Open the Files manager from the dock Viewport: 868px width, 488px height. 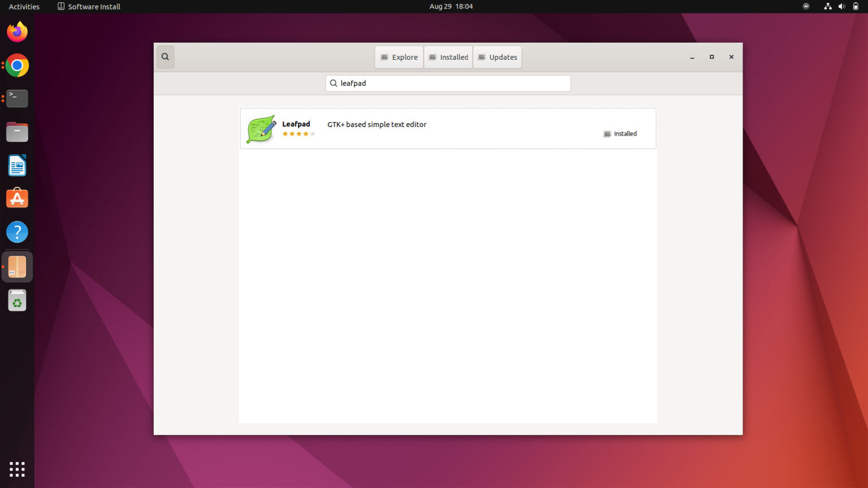tap(17, 132)
